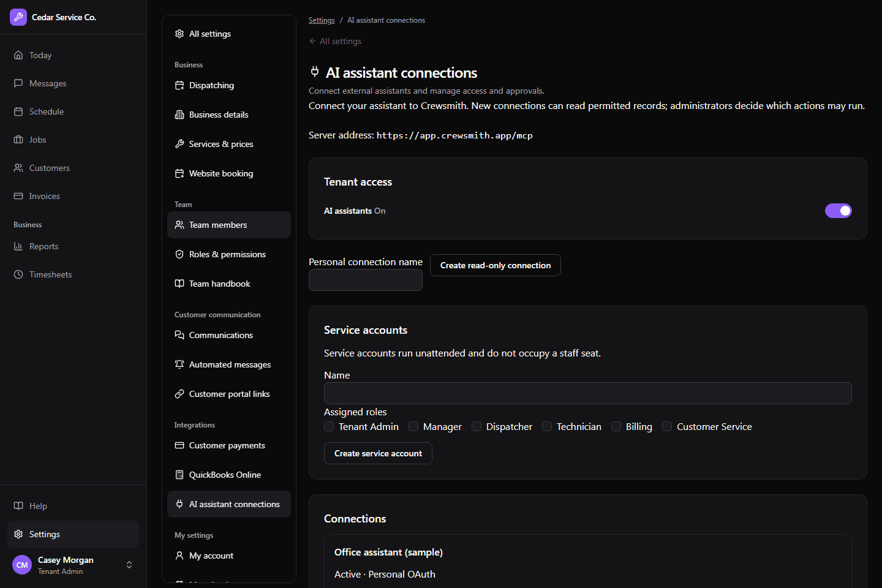Select the Billing role checkbox

tap(616, 426)
